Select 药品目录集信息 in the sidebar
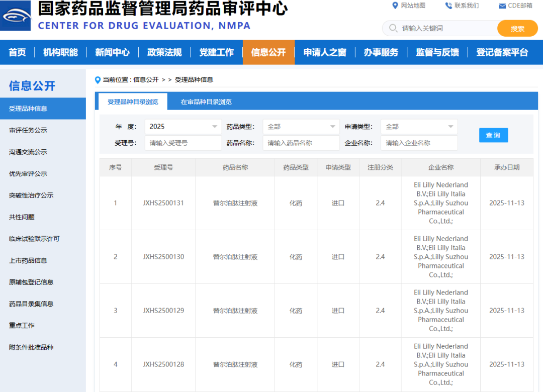Viewport: 543px width, 392px height. (31, 304)
